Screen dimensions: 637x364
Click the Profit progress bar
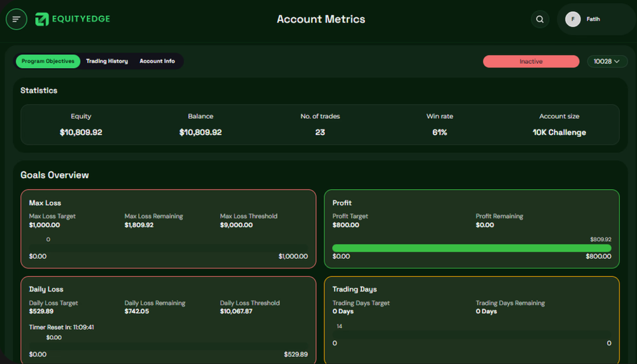(x=471, y=248)
